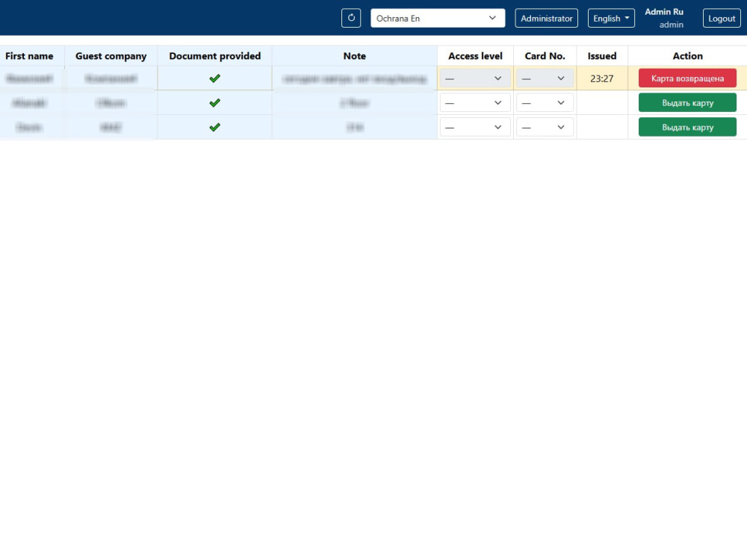
Task: Click the Access level column header
Action: [x=475, y=56]
